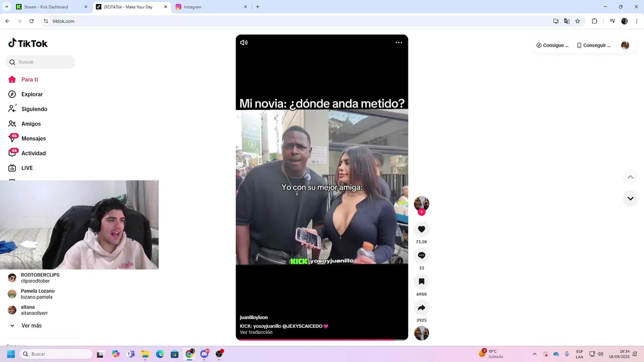Bookmark this page with the star icon
Screen dimensions: 644x362
coord(578,21)
